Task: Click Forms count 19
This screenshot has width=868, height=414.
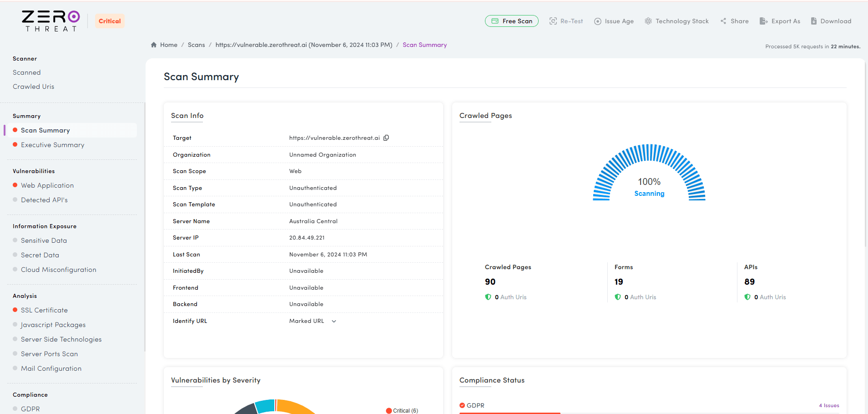Action: click(x=619, y=282)
